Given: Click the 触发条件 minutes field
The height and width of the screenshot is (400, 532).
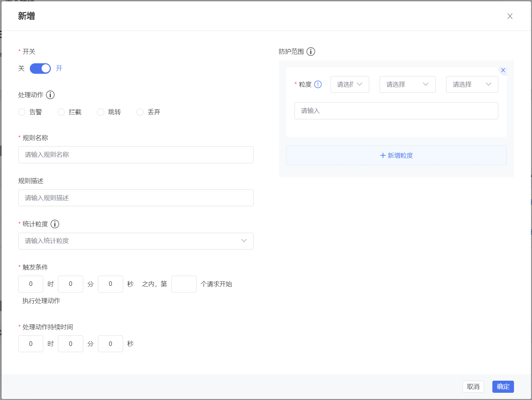Looking at the screenshot, I should pyautogui.click(x=70, y=284).
